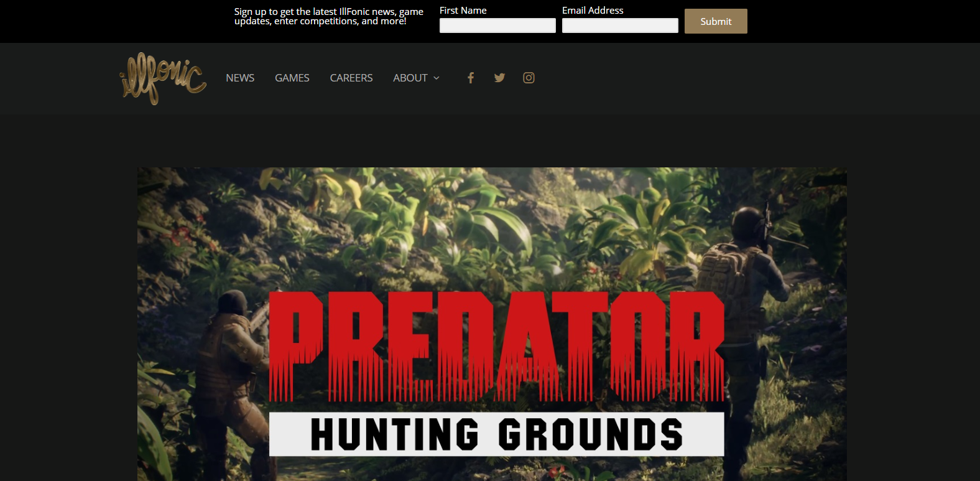Open IllFonic's Facebook page icon
Screen dimensions: 980x481
click(x=471, y=78)
